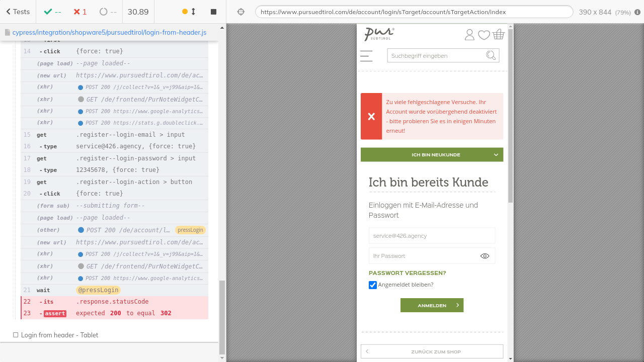
Task: Open the hamburger navigation menu
Action: pos(366,56)
